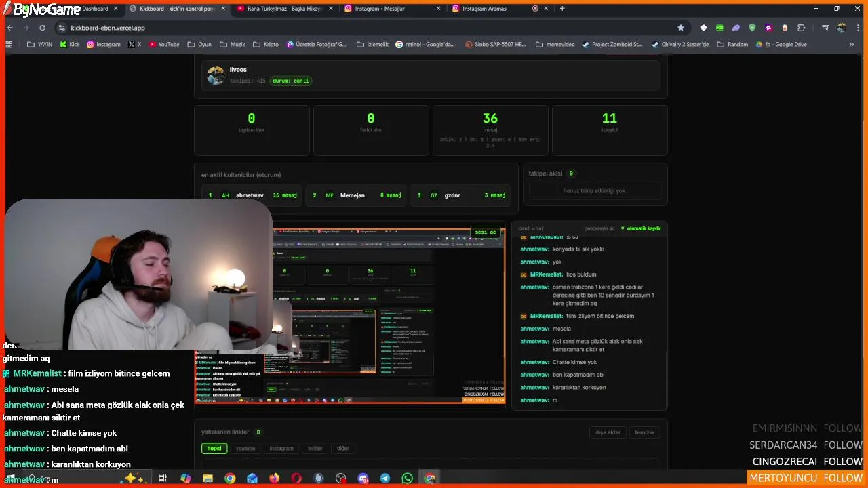
Task: Click chat message 'karanlıktan korkuyon' in canlı chat
Action: point(579,387)
